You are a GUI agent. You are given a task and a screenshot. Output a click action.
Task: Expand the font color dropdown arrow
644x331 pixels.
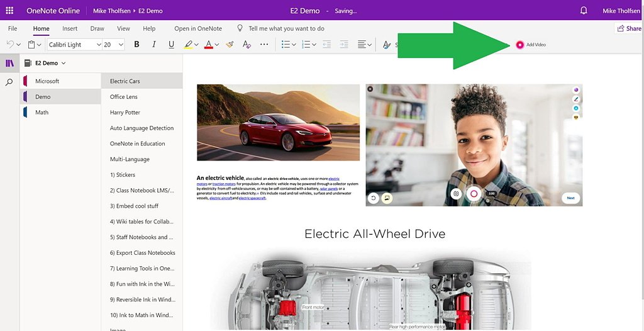point(217,45)
